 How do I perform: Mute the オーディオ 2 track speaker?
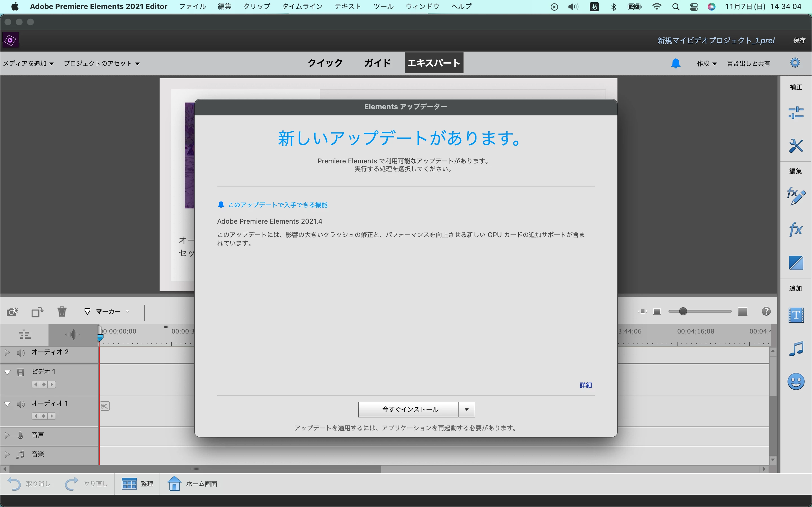(21, 352)
